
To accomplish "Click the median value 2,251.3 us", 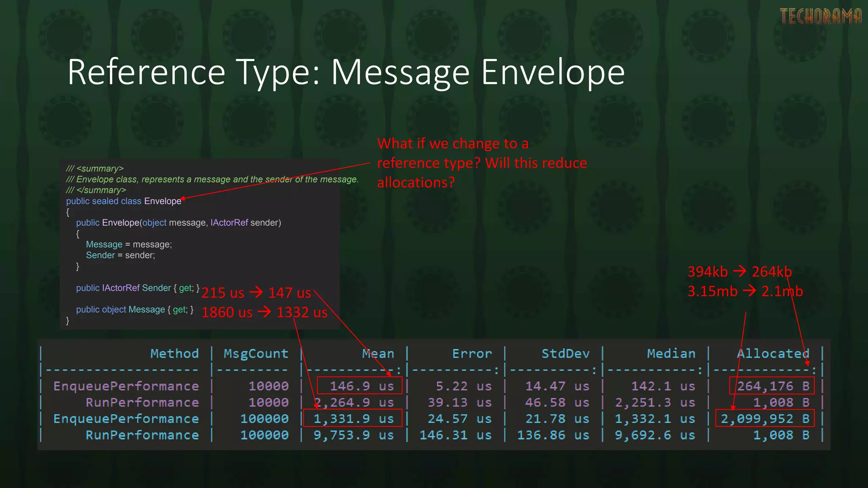I will click(x=655, y=402).
